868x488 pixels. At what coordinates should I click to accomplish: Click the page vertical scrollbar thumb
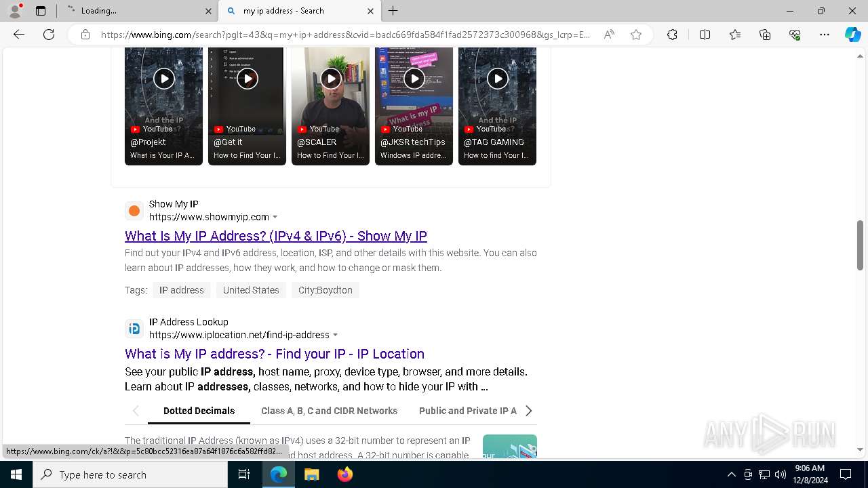[x=861, y=245]
